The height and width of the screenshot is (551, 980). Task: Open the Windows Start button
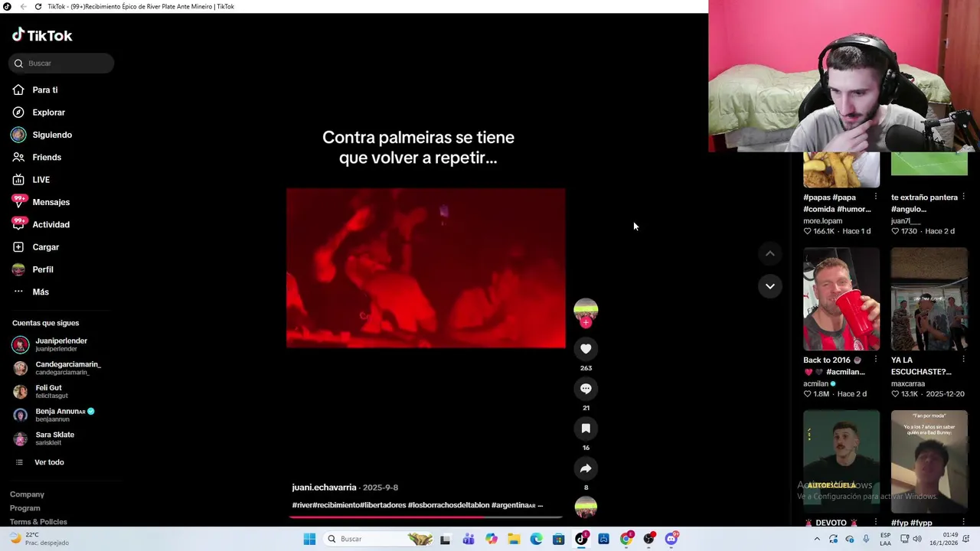click(309, 539)
